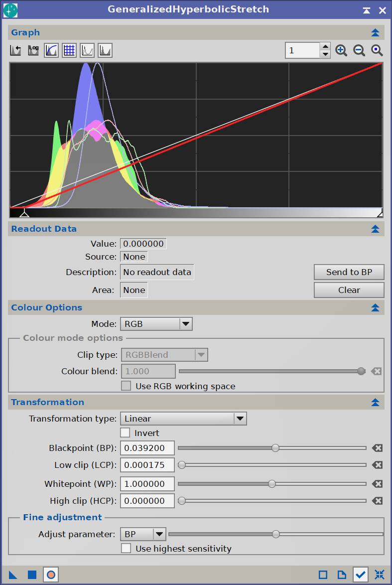Click the fine adjustment slider handle

point(276,534)
